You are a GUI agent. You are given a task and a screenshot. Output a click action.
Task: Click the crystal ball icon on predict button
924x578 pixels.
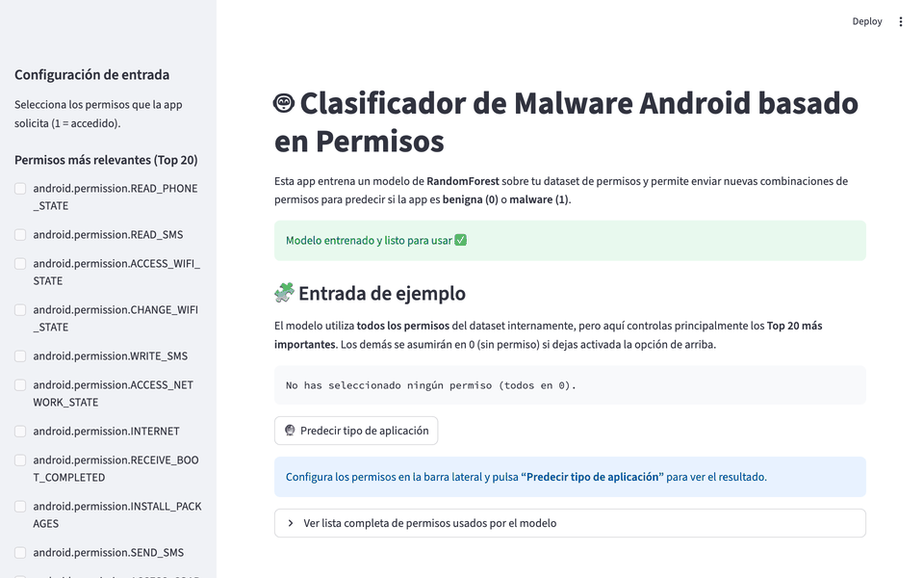click(x=290, y=431)
